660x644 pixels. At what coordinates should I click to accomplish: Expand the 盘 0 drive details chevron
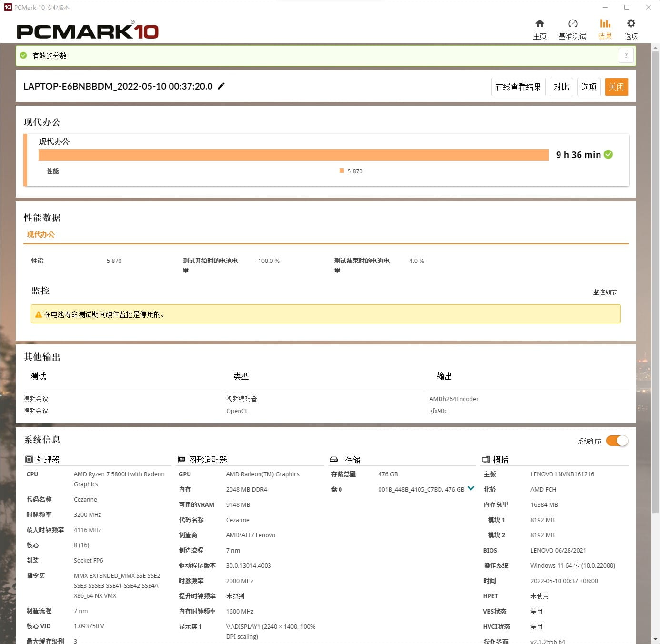click(471, 488)
